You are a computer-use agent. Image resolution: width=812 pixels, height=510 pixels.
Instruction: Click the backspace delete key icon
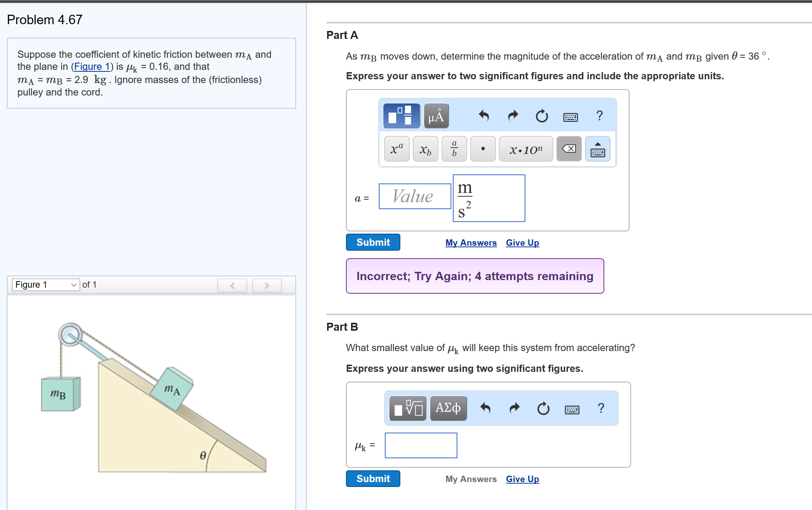[x=569, y=149]
